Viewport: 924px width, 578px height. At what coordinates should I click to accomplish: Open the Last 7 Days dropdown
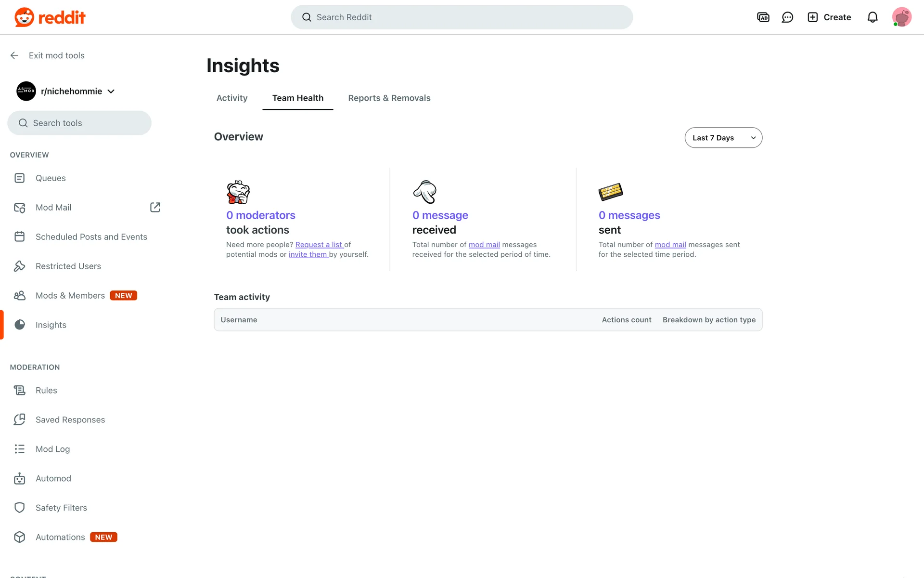(x=723, y=138)
